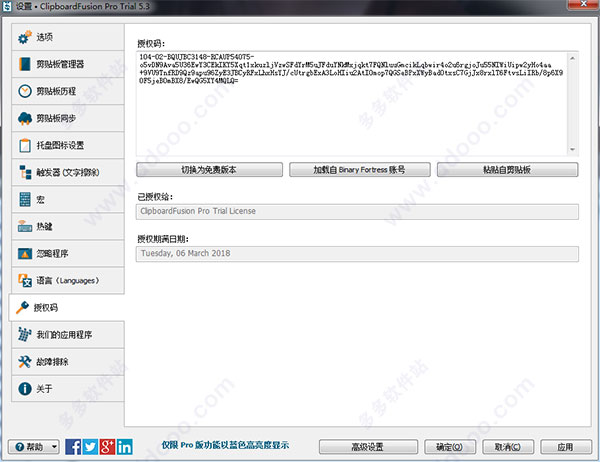The image size is (600, 462).
Task: Click the 授权期满日期 date field
Action: pyautogui.click(x=357, y=254)
